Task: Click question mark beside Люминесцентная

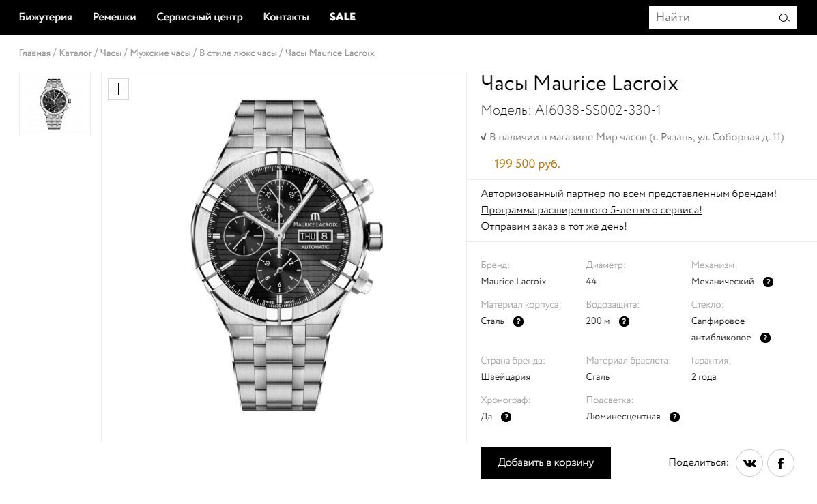Action: [674, 417]
